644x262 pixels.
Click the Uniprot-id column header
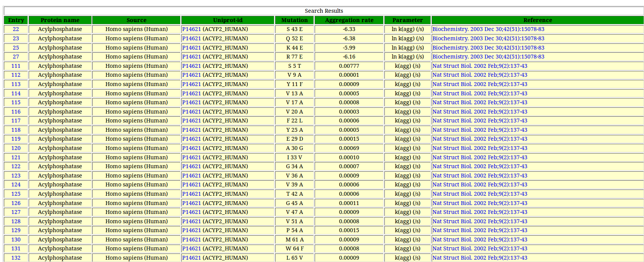pos(228,20)
